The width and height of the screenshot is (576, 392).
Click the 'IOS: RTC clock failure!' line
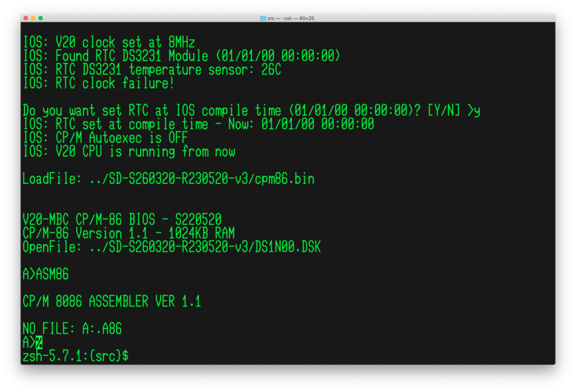point(98,84)
